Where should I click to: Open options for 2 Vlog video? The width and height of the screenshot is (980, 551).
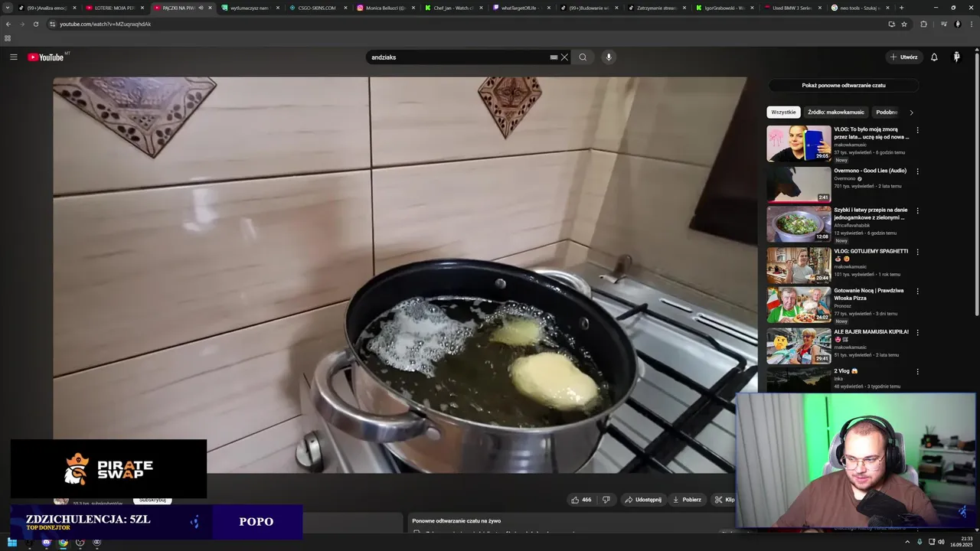(917, 371)
